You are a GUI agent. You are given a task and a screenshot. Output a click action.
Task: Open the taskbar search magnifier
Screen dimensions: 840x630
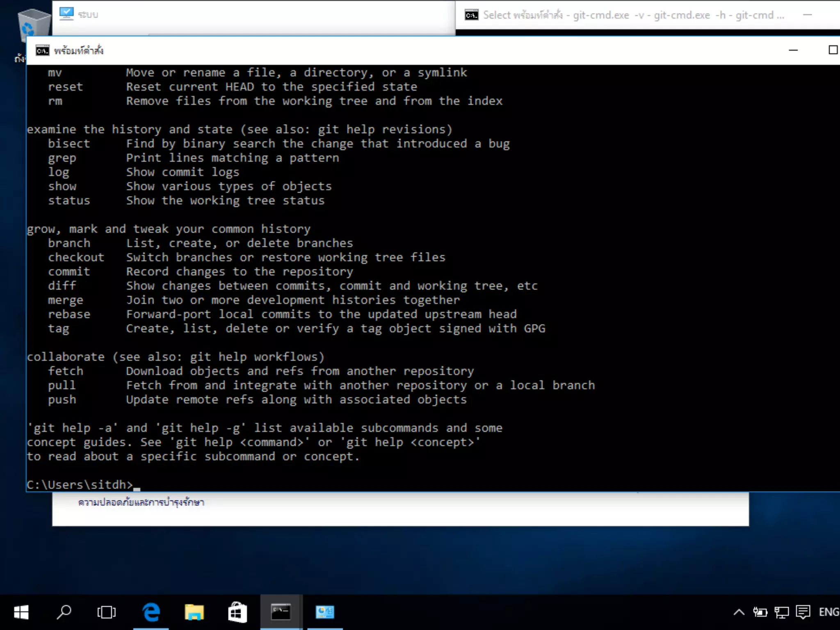pos(64,612)
